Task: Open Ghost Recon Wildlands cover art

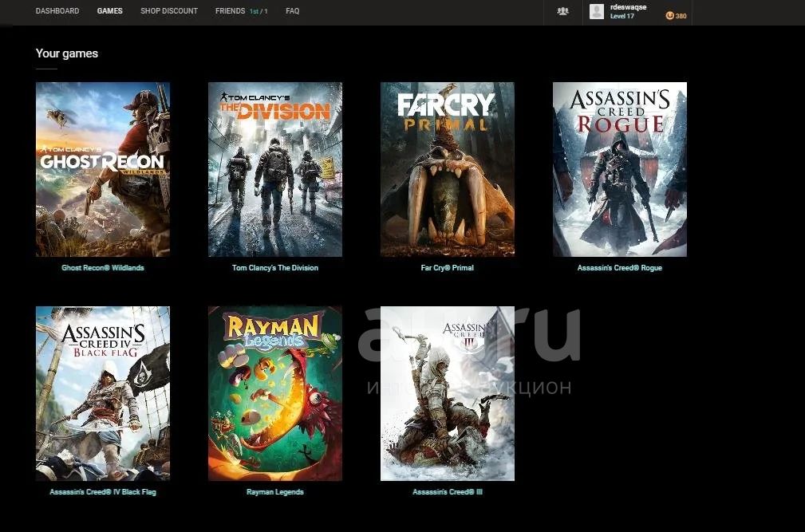Action: [x=103, y=169]
